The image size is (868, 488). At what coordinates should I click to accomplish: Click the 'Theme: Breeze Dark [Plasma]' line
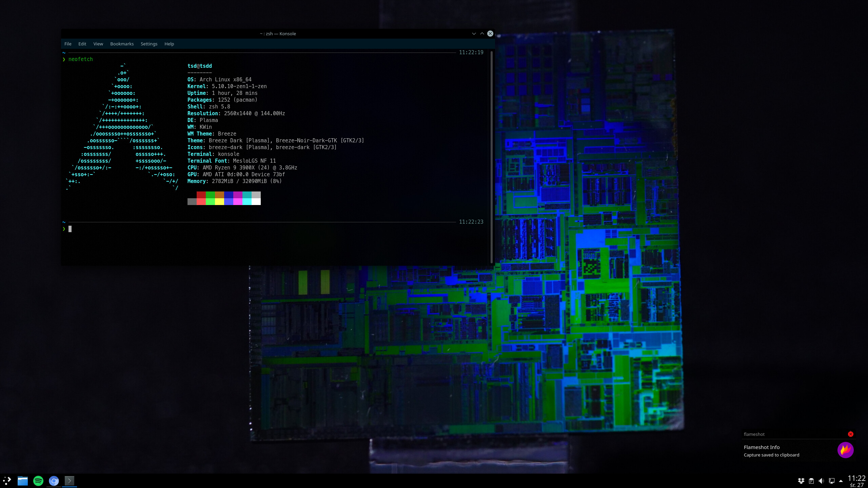coord(276,140)
